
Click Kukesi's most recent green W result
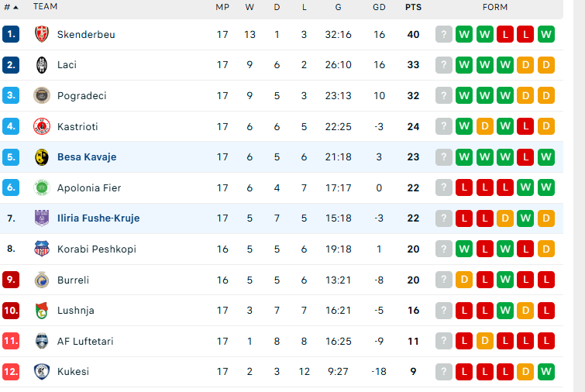(x=546, y=371)
